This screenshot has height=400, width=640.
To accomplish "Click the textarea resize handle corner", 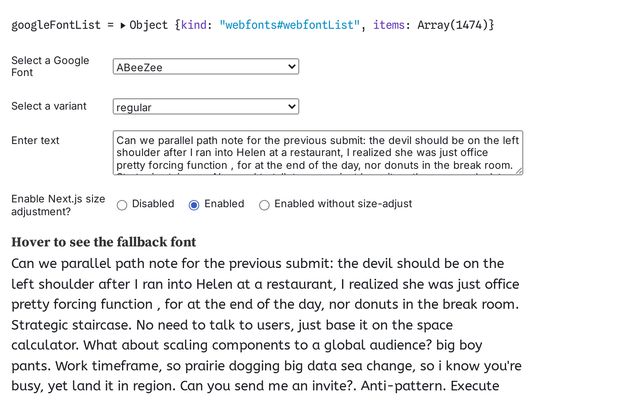I will (519, 171).
